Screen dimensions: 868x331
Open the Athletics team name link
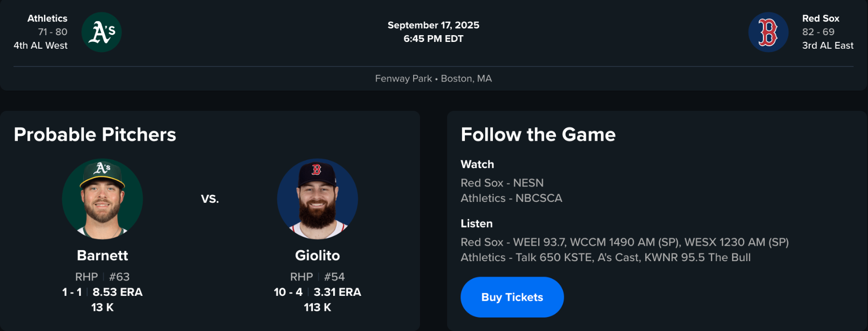pyautogui.click(x=47, y=18)
